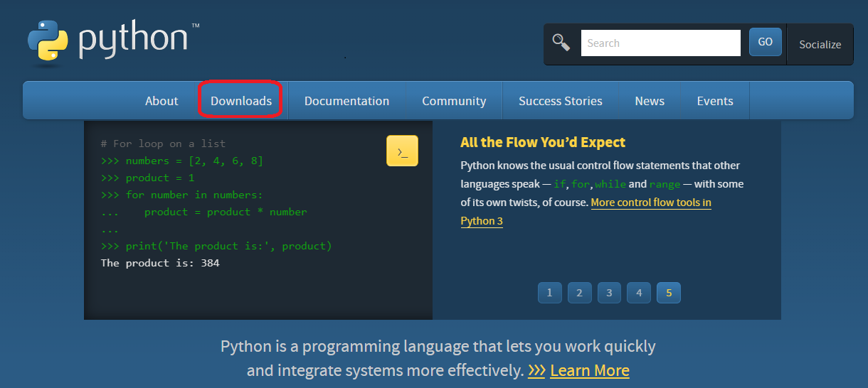Image resolution: width=868 pixels, height=388 pixels.
Task: Click the 'product = product * number' line
Action: (x=204, y=212)
